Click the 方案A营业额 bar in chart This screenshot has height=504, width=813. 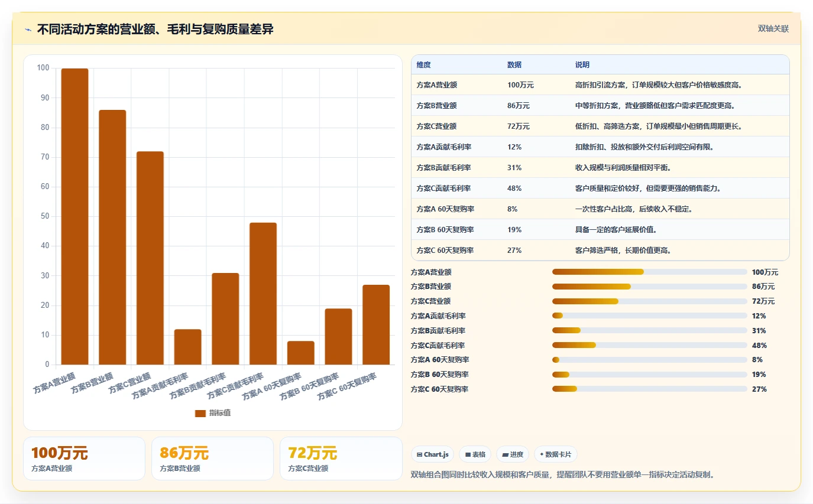(75, 216)
